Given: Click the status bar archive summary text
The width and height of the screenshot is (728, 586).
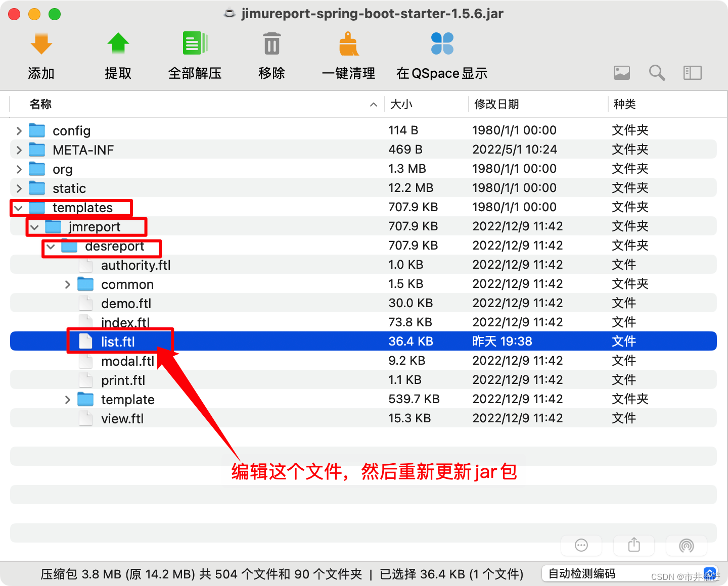Looking at the screenshot, I should coord(282,574).
